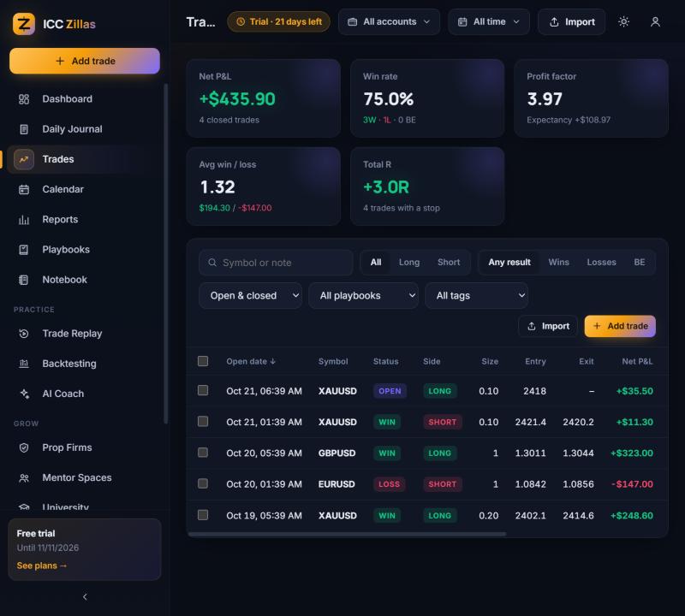Viewport: 685px width, 616px height.
Task: Click the OPEN status badge on XAUUSD
Action: pos(390,391)
